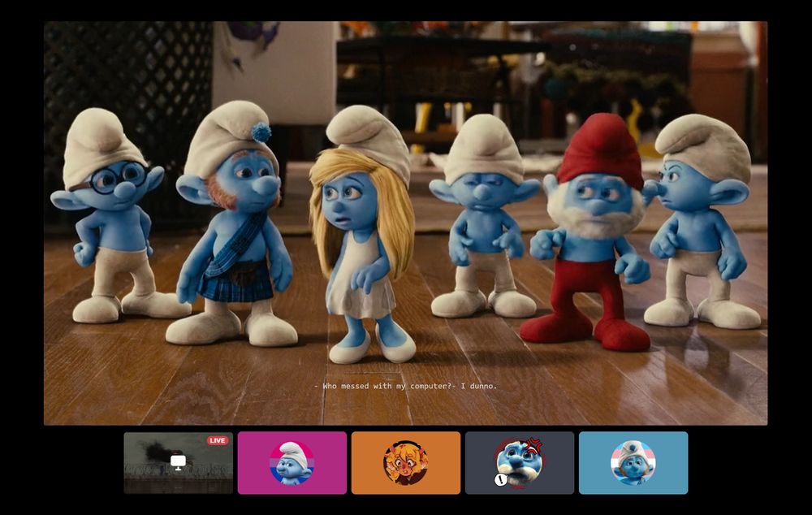This screenshot has height=515, width=812.
Task: Select the light blue participant tile
Action: click(633, 463)
